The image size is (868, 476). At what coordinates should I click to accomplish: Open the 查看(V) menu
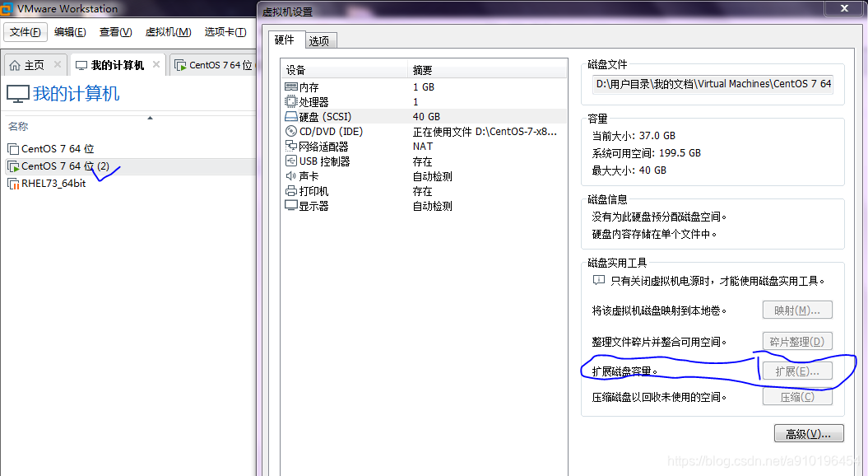coord(116,32)
